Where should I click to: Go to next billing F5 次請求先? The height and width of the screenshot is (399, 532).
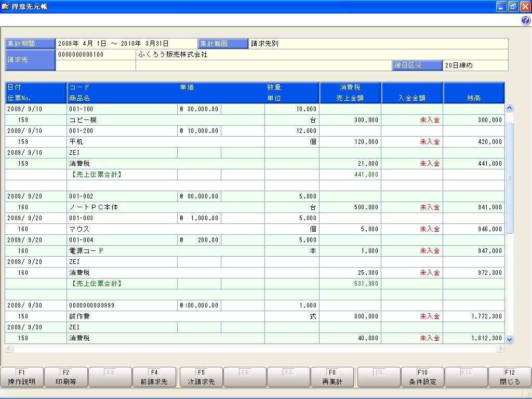(x=201, y=377)
